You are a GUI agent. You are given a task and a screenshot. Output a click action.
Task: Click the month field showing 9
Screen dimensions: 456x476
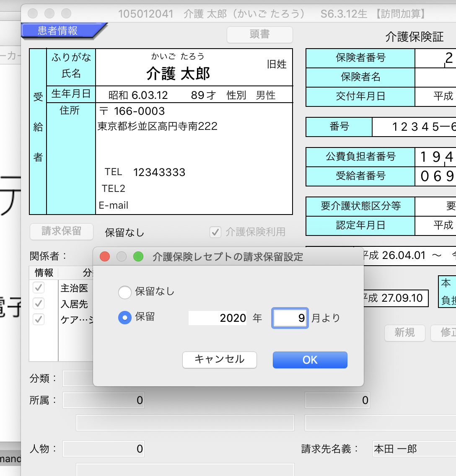[290, 318]
